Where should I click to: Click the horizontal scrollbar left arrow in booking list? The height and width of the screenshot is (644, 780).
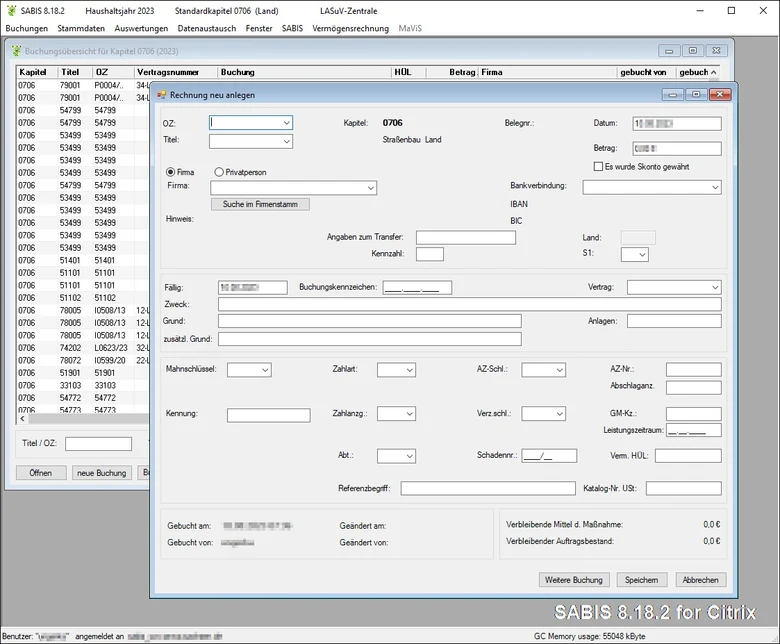(x=22, y=419)
